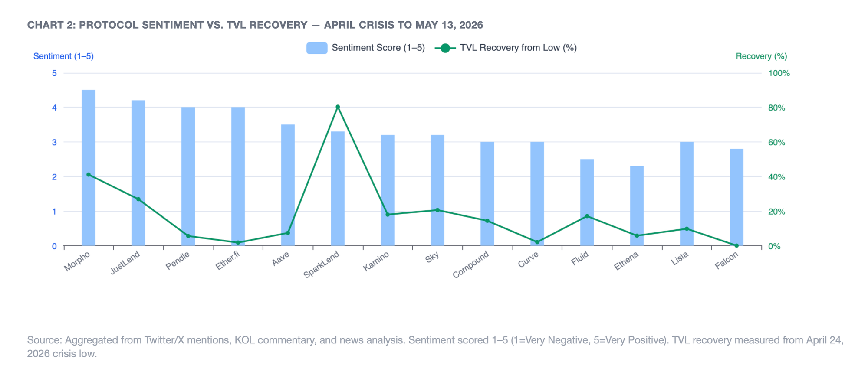Click the Morpho x-axis label
The width and height of the screenshot is (868, 372).
coord(77,261)
